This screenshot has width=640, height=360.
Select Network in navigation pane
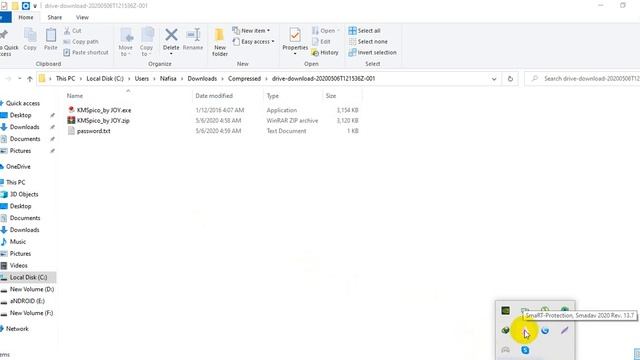17,329
